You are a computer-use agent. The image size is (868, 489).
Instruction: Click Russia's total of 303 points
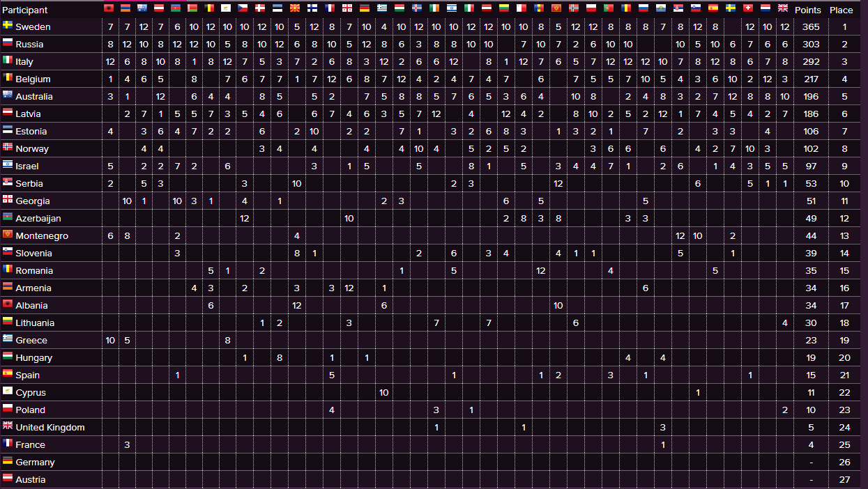point(810,44)
